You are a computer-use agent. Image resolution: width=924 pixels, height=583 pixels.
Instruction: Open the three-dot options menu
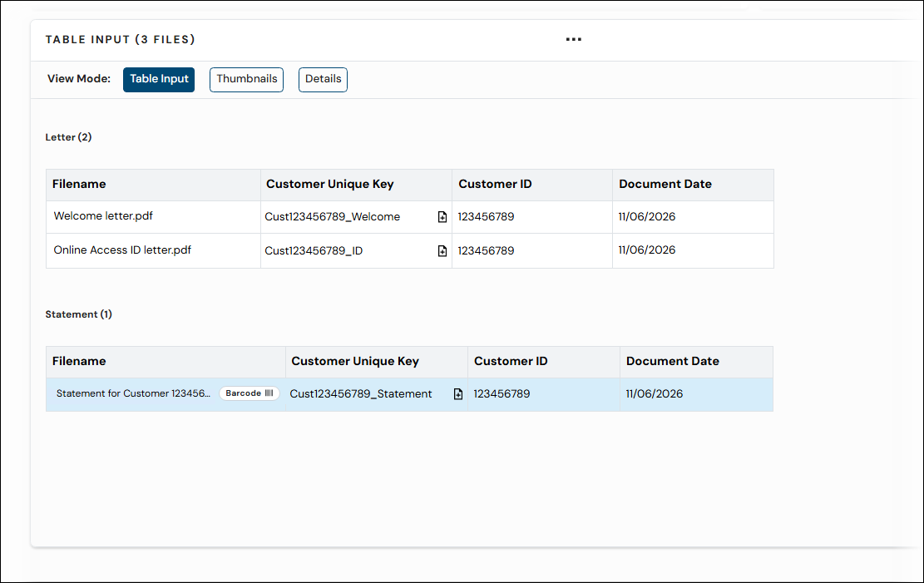(x=573, y=39)
